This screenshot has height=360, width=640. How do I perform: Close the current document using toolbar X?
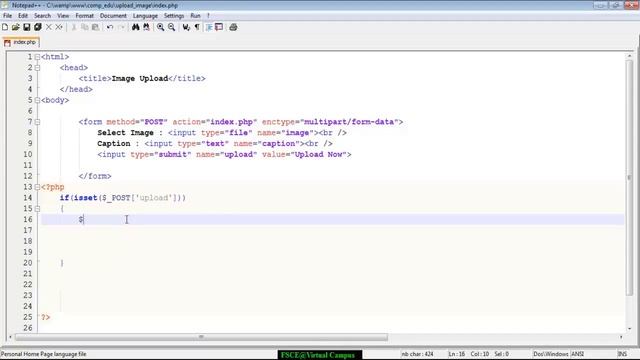tap(49, 27)
